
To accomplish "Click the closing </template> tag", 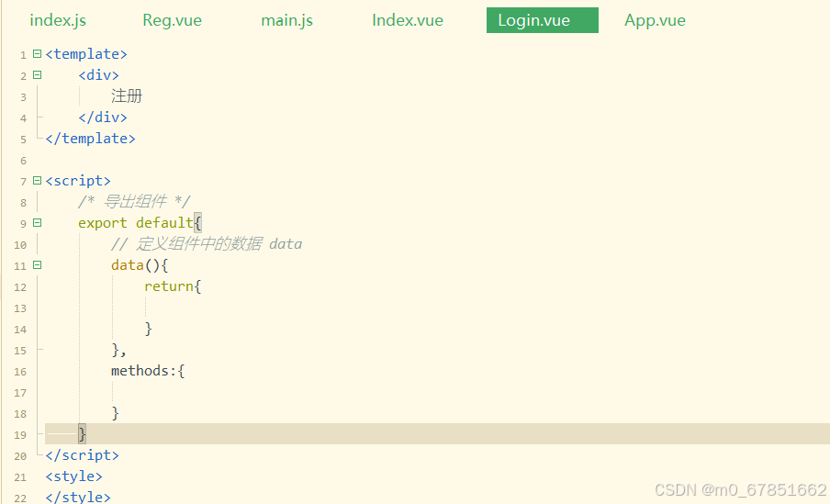I will 91,139.
